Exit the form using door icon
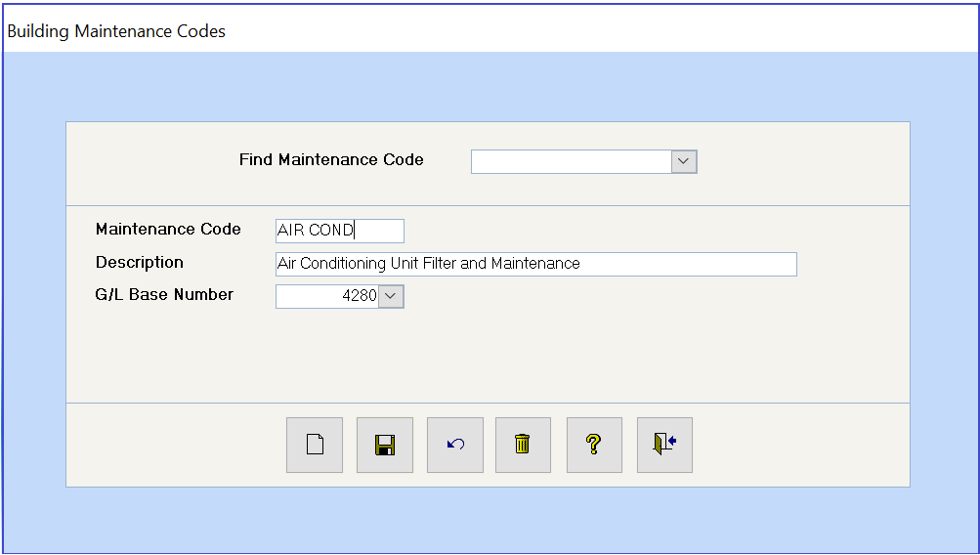980x555 pixels. coord(664,445)
